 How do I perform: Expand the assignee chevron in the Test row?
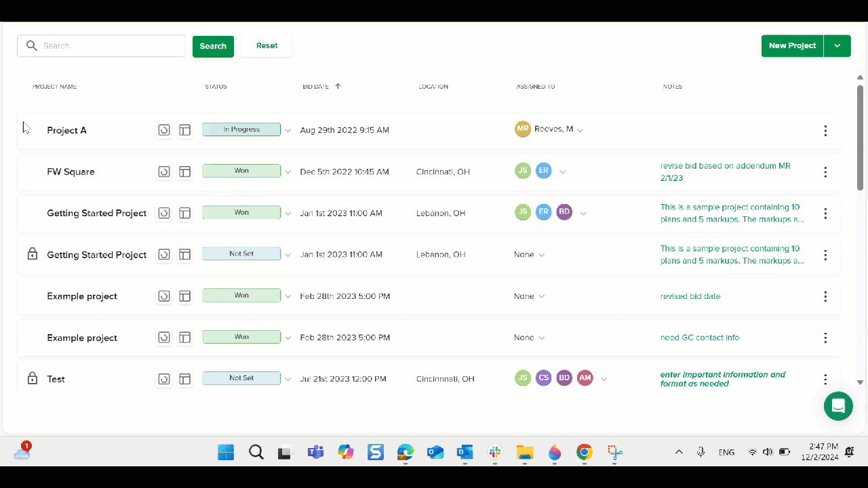(604, 380)
